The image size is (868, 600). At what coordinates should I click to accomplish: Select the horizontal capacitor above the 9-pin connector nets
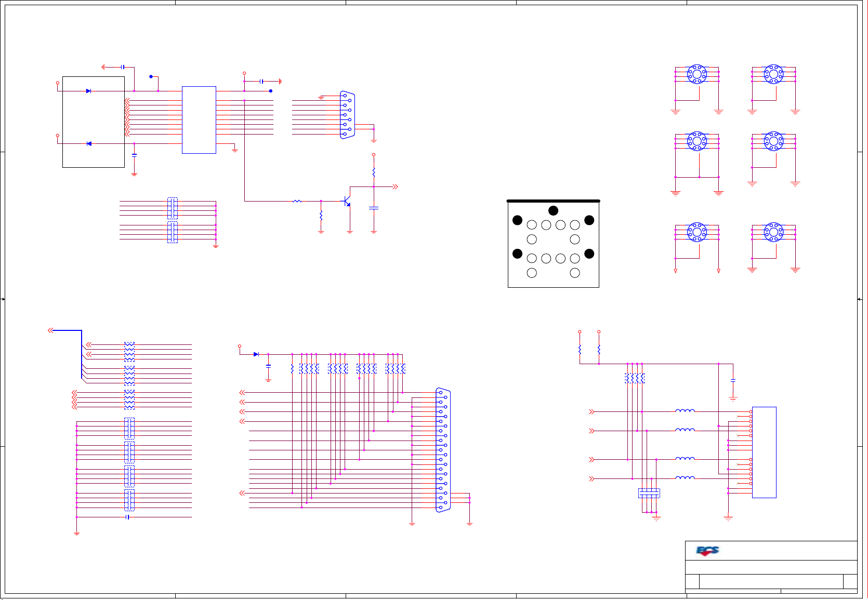pos(261,81)
